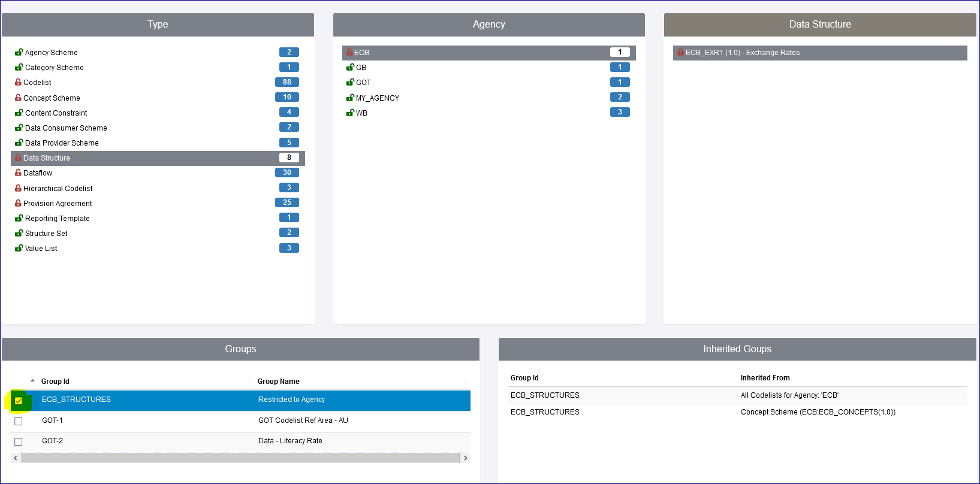Sort groups by Group Id column arrow
Viewport: 980px width, 484px height.
pyautogui.click(x=32, y=381)
